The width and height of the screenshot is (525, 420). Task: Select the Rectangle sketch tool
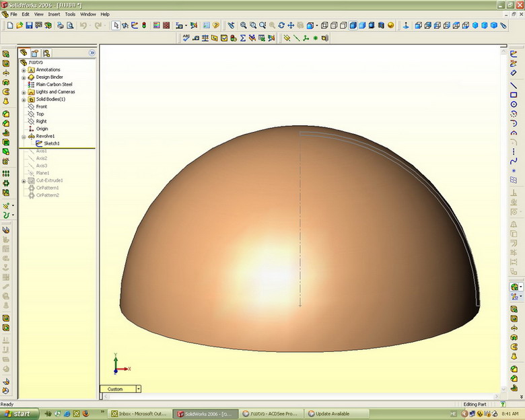coord(514,95)
